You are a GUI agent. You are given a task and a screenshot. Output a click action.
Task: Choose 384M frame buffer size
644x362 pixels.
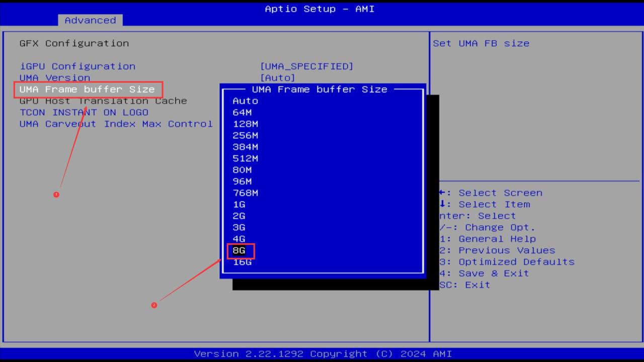pos(245,147)
